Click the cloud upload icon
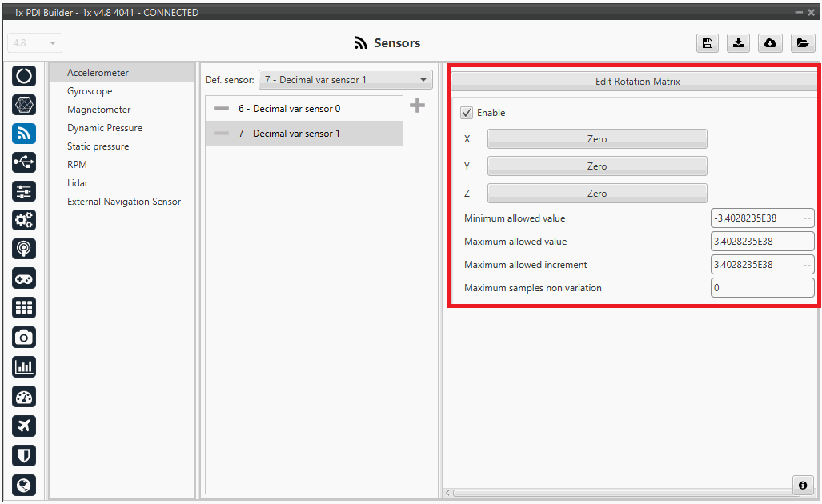The width and height of the screenshot is (822, 504). [x=770, y=43]
